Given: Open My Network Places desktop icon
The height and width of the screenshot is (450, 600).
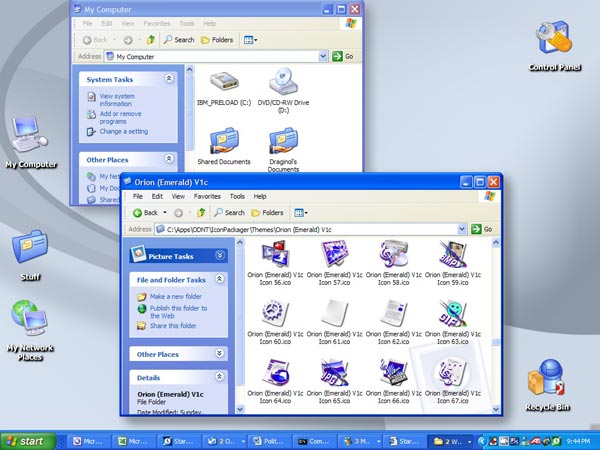Looking at the screenshot, I should point(29,319).
